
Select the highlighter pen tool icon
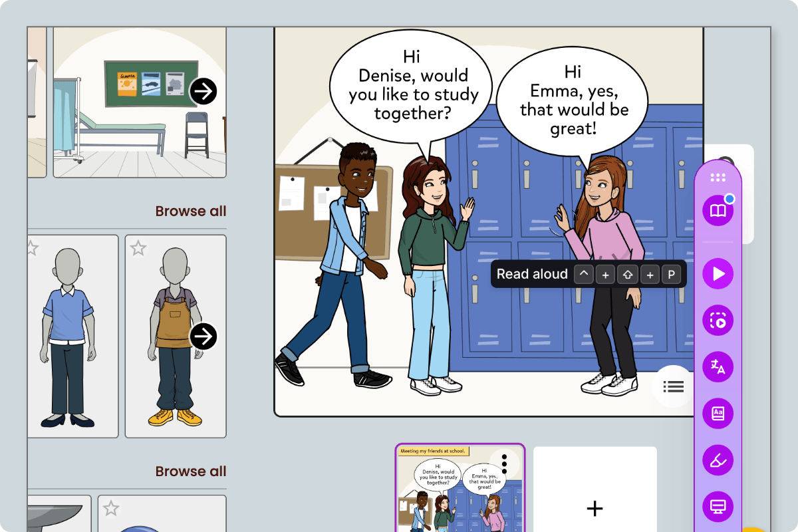coord(718,460)
